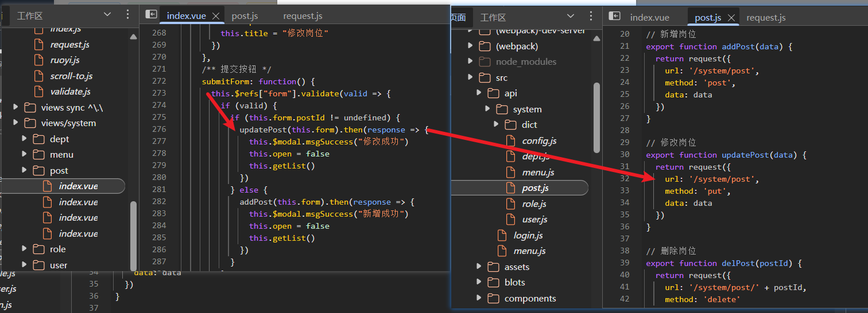Click "addPost" call on line 282
868x313 pixels.
pyautogui.click(x=256, y=202)
